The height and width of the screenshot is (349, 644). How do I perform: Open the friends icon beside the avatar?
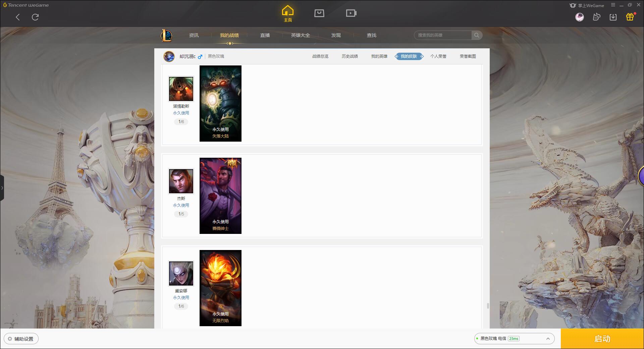click(596, 17)
